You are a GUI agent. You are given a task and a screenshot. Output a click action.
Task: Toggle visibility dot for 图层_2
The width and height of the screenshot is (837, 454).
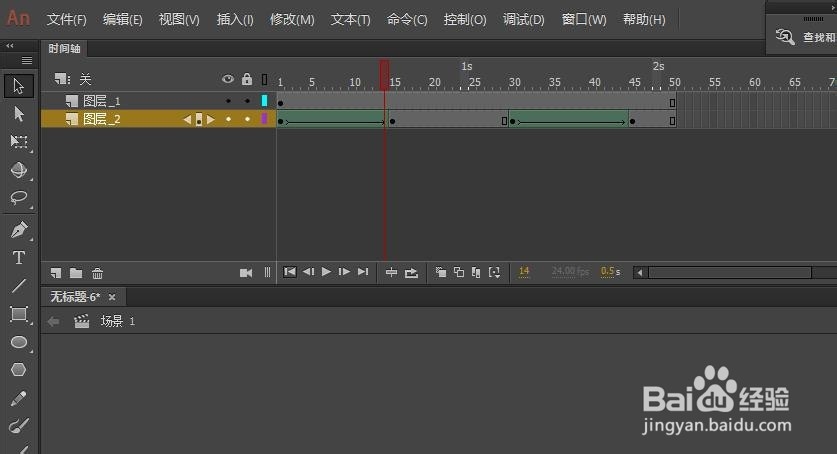click(x=228, y=119)
